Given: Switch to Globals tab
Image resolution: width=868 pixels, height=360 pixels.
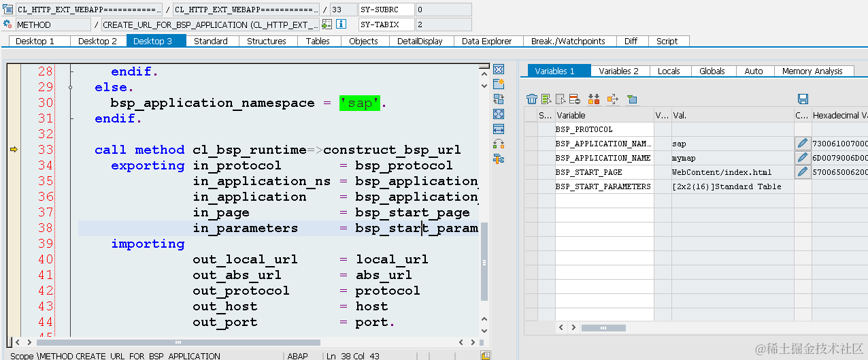Looking at the screenshot, I should (x=712, y=71).
